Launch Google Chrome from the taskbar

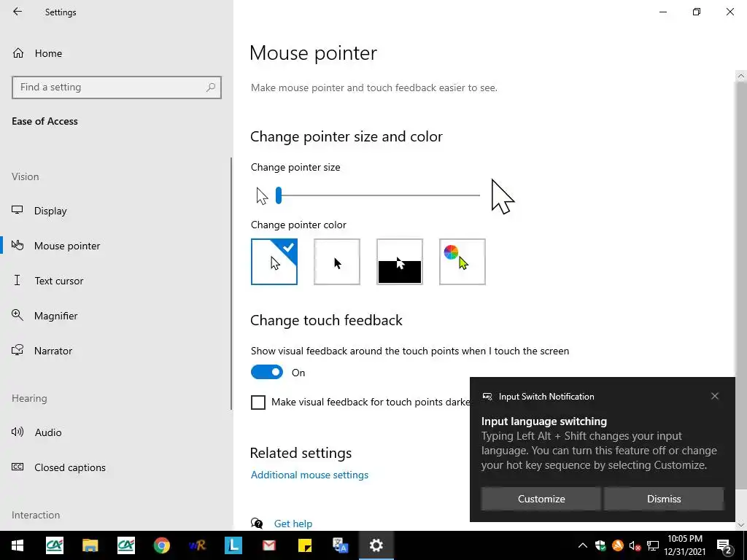pyautogui.click(x=161, y=545)
